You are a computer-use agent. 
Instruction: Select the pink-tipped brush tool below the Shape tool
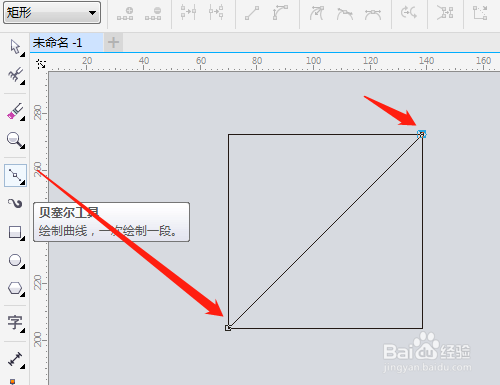point(15,111)
